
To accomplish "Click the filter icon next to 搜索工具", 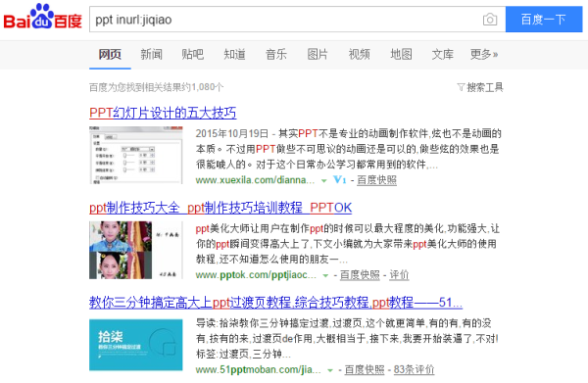I will click(x=461, y=87).
